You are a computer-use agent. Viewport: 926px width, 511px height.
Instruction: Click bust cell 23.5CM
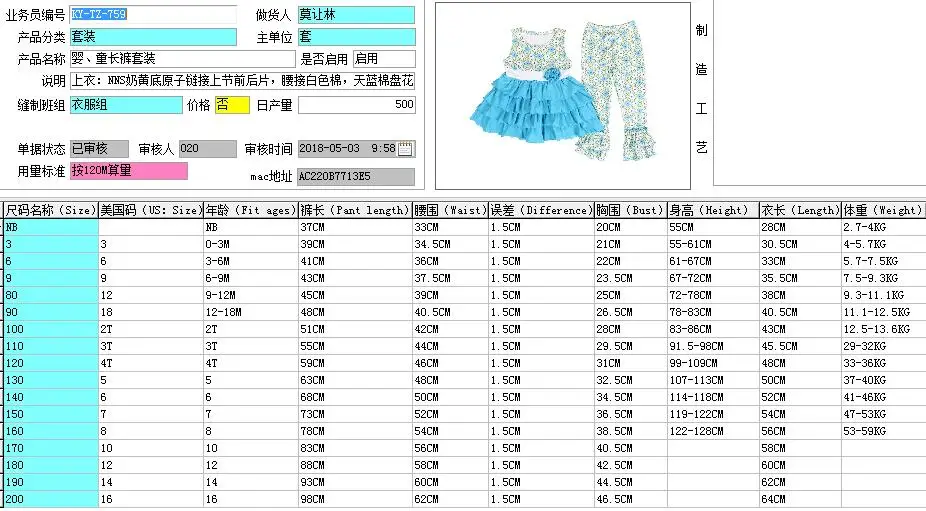(x=631, y=278)
